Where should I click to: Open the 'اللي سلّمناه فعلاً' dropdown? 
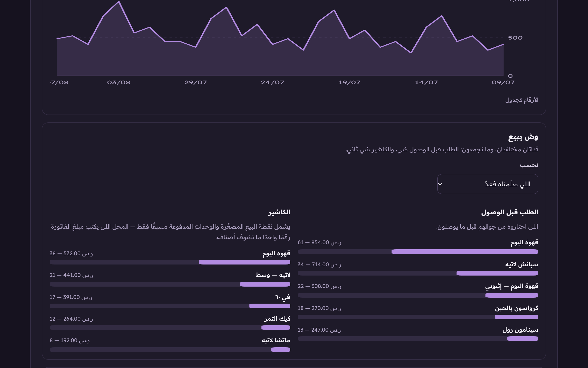tap(488, 184)
